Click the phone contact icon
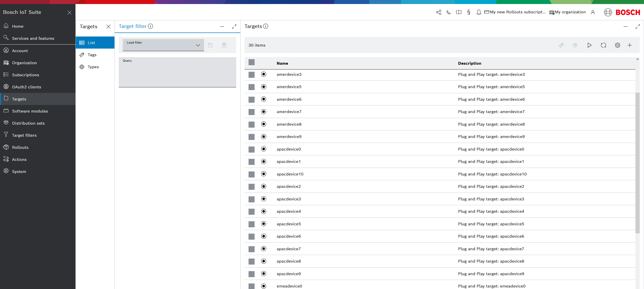The image size is (644, 289). tap(449, 12)
